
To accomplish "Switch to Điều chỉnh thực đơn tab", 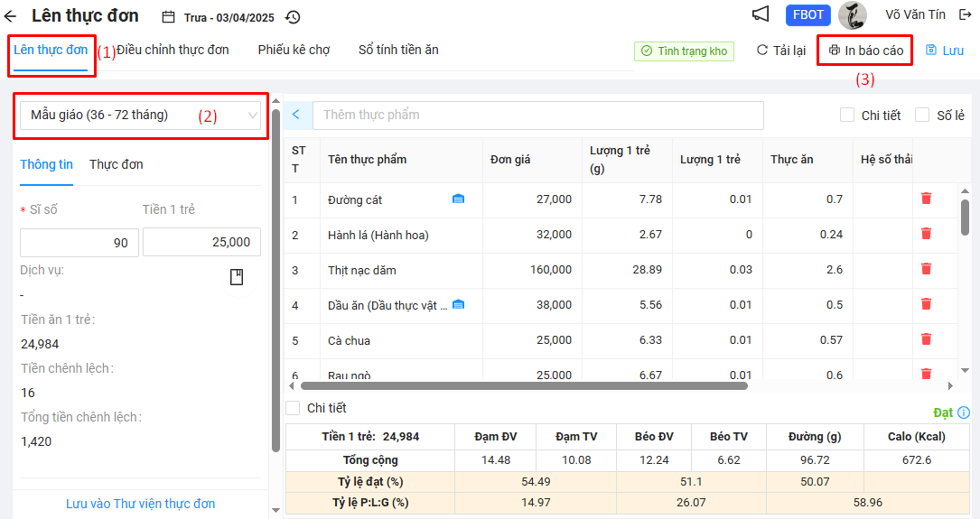I will click(173, 50).
